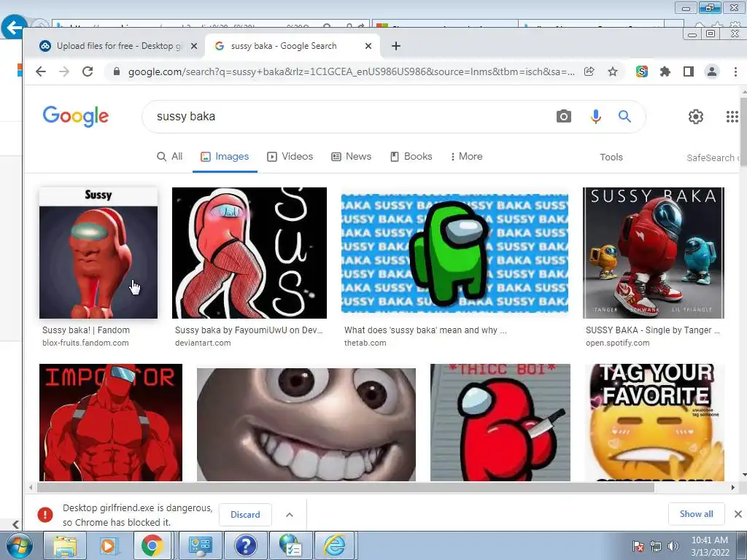
Task: Click the vertical scrollbar down arrow
Action: pos(744,475)
